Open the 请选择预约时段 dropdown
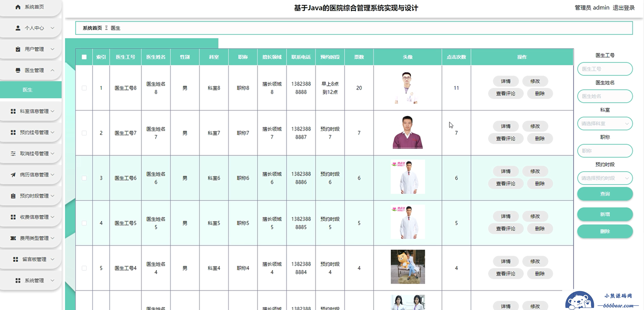Viewport: 644px width, 310px height. [605, 178]
